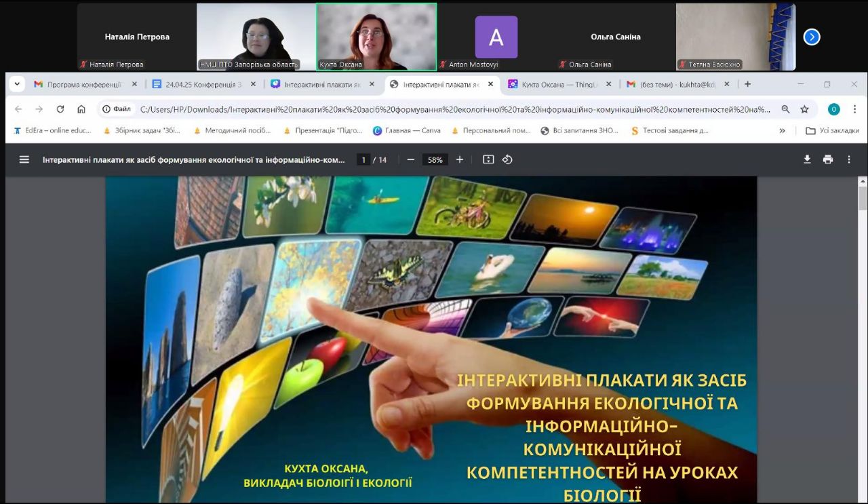Screen dimensions: 868x504
Task: Rotate the PDF counterclockwise
Action: pos(507,159)
